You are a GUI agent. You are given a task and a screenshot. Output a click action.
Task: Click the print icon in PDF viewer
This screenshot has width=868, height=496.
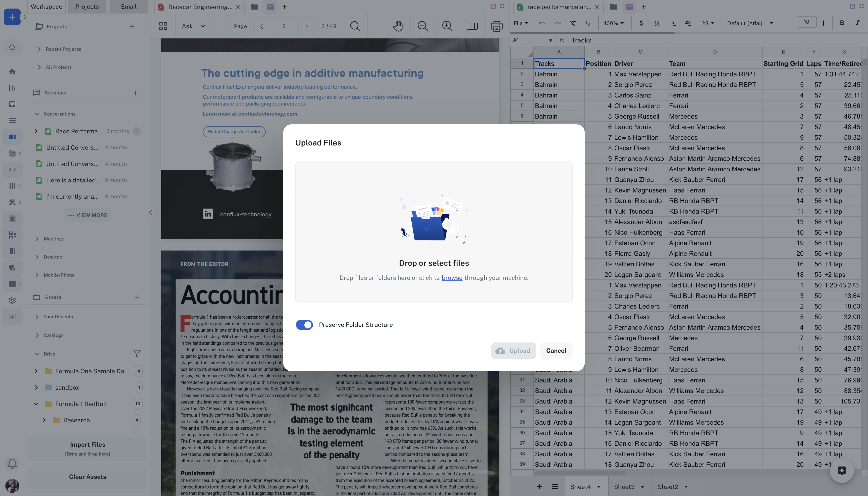click(x=496, y=26)
